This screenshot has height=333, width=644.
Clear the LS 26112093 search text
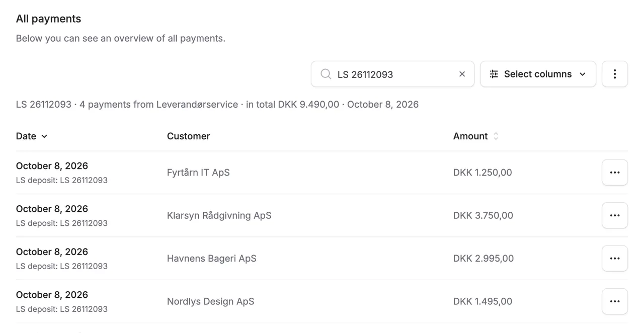pos(462,74)
